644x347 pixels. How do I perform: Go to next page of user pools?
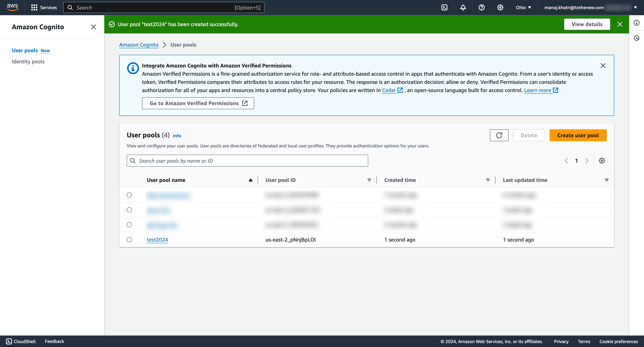click(x=587, y=160)
